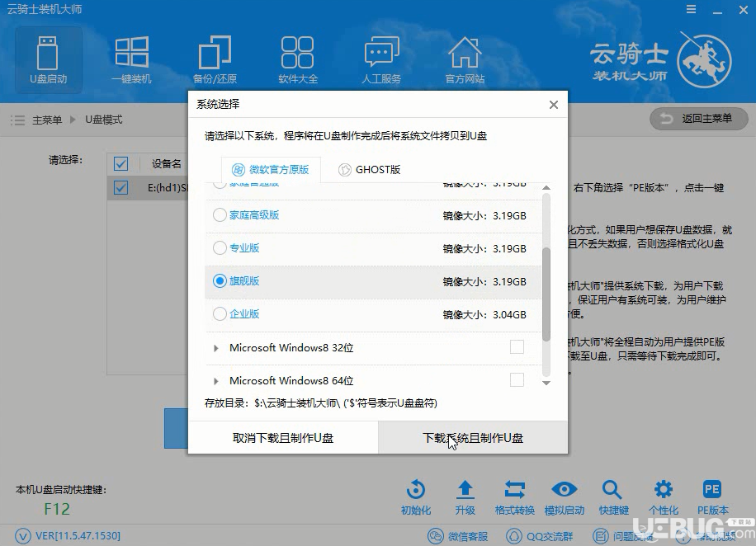Expand the Microsoft Windows8 64位 group
Screen dimensions: 756x546
(215, 381)
